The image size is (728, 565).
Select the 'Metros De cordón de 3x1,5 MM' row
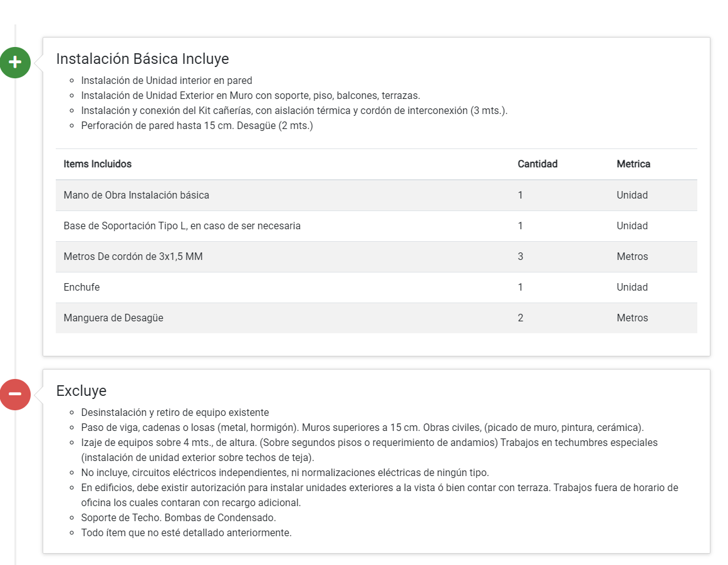[133, 257]
